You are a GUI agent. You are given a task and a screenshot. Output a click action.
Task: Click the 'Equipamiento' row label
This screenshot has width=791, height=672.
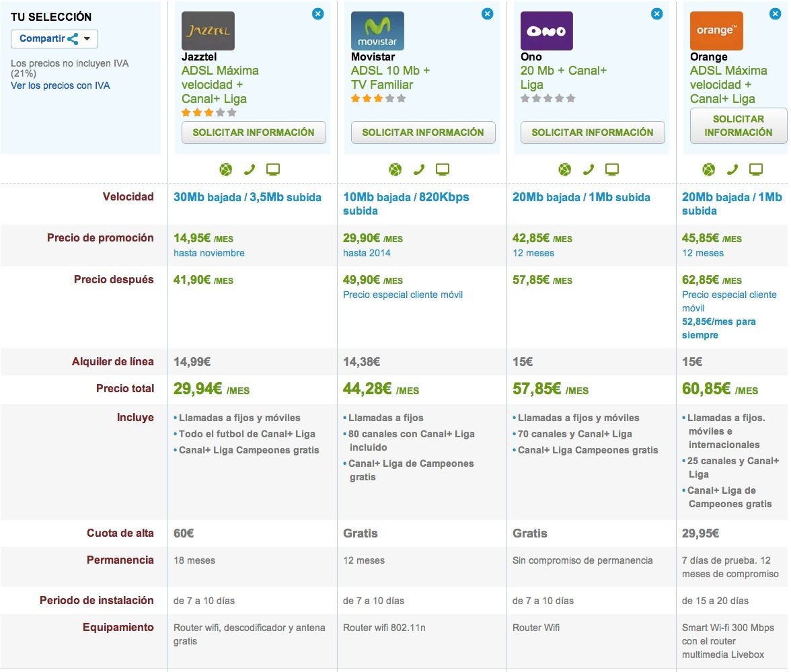[118, 627]
